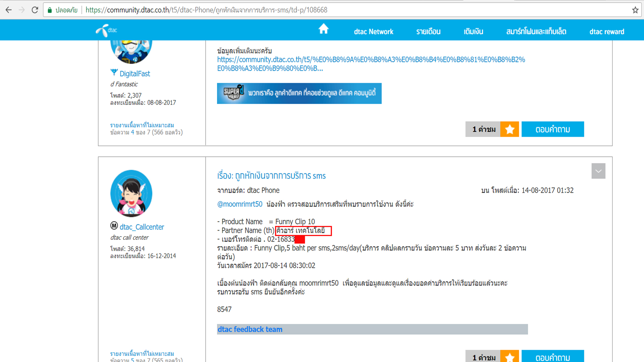644x362 pixels.
Task: Bookmark page with star icon
Action: pyautogui.click(x=635, y=10)
